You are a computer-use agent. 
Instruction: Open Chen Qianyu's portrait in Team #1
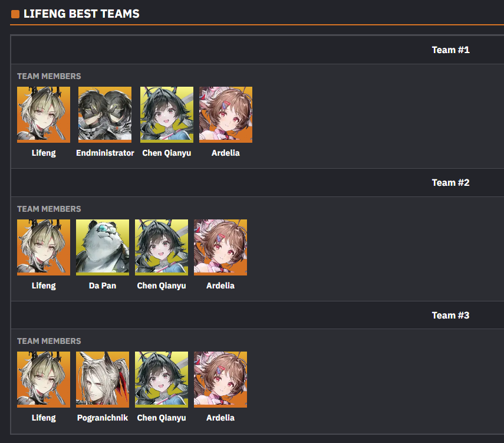pyautogui.click(x=167, y=114)
